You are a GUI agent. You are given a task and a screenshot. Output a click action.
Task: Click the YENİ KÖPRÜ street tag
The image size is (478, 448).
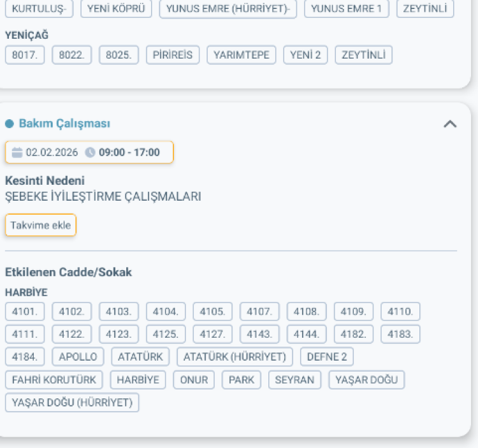click(117, 8)
